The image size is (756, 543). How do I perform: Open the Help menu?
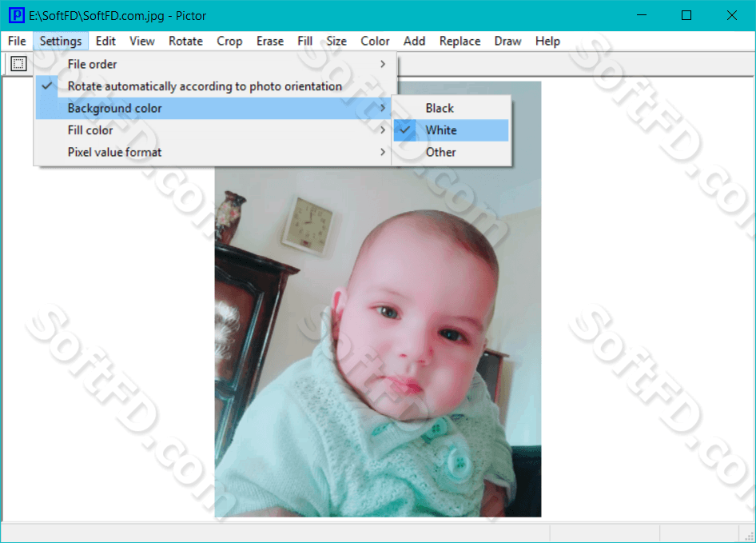[547, 41]
